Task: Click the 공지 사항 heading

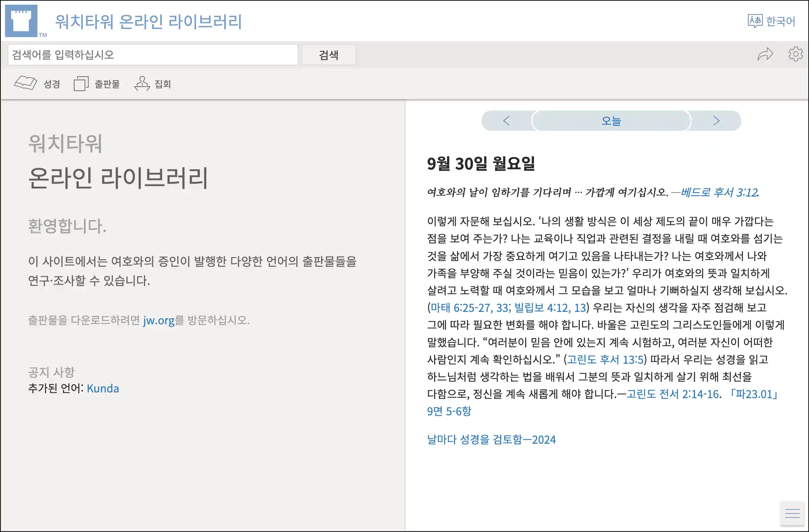Action: click(51, 372)
